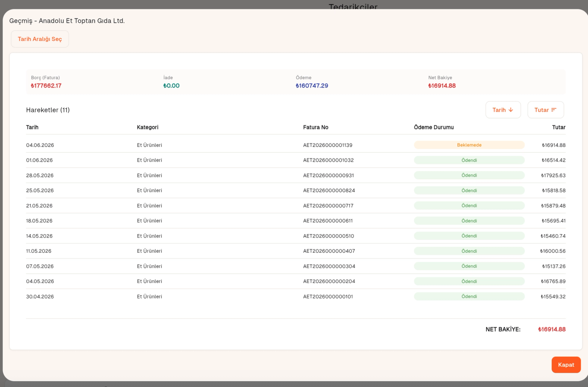
Task: Sort transactions by Tutar
Action: point(546,110)
